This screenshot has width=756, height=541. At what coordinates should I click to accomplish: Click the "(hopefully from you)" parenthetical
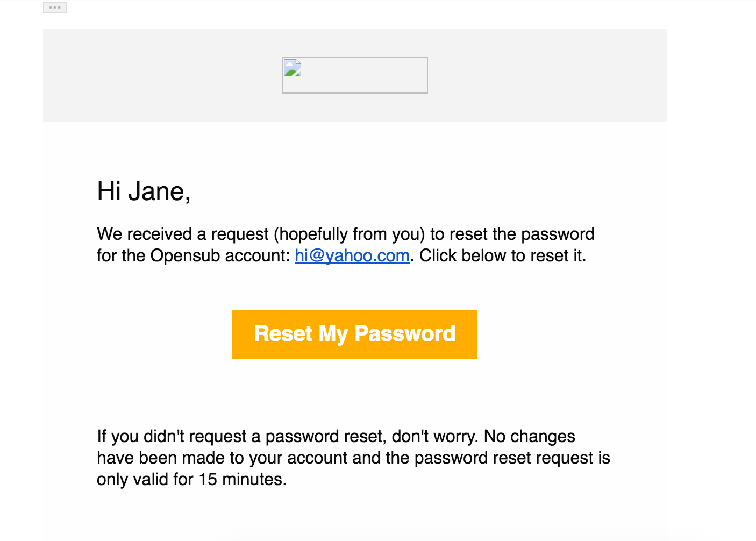click(349, 234)
